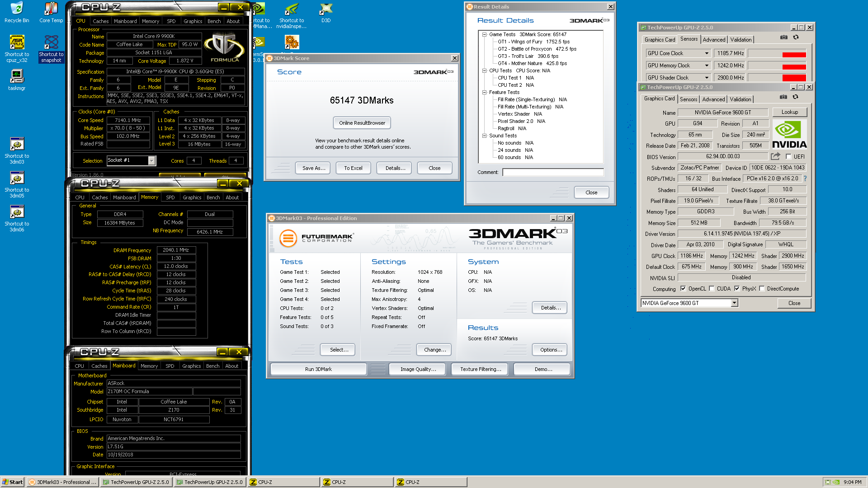The height and width of the screenshot is (488, 868).
Task: Take screenshot with camera icon in GPU-Z Sensors window
Action: tap(784, 38)
